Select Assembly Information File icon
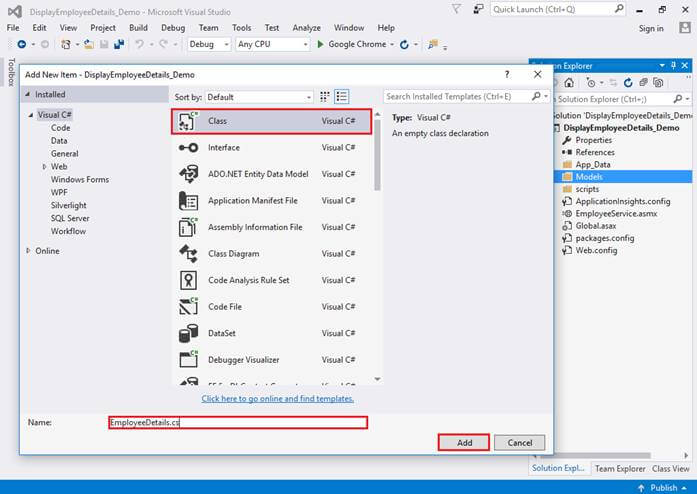The height and width of the screenshot is (494, 697). tap(188, 227)
